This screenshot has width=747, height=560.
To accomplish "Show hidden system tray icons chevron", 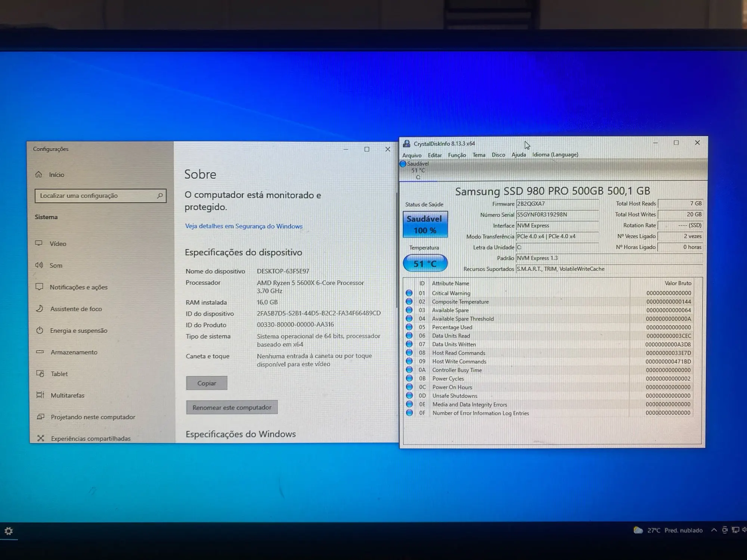I will 714,530.
